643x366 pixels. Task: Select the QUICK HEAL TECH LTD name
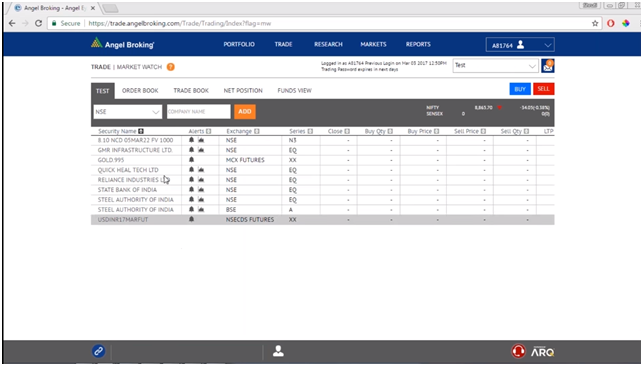[x=128, y=170]
